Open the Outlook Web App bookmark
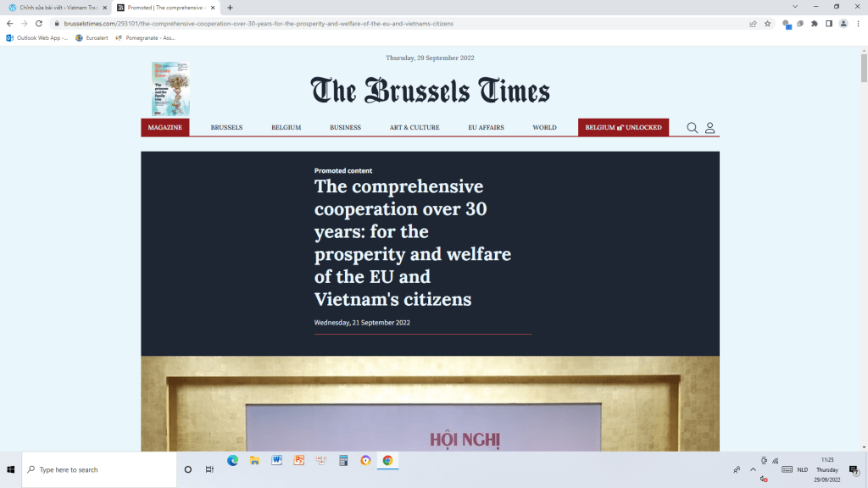The height and width of the screenshot is (488, 868). click(36, 37)
